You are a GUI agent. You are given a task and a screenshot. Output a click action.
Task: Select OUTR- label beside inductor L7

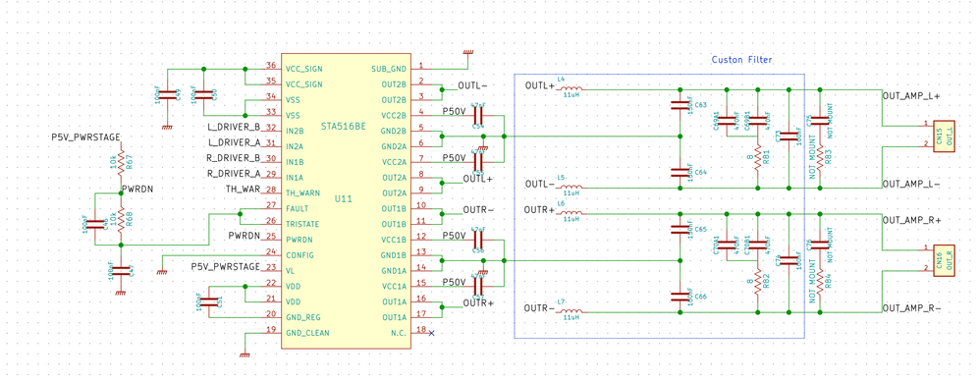click(539, 309)
